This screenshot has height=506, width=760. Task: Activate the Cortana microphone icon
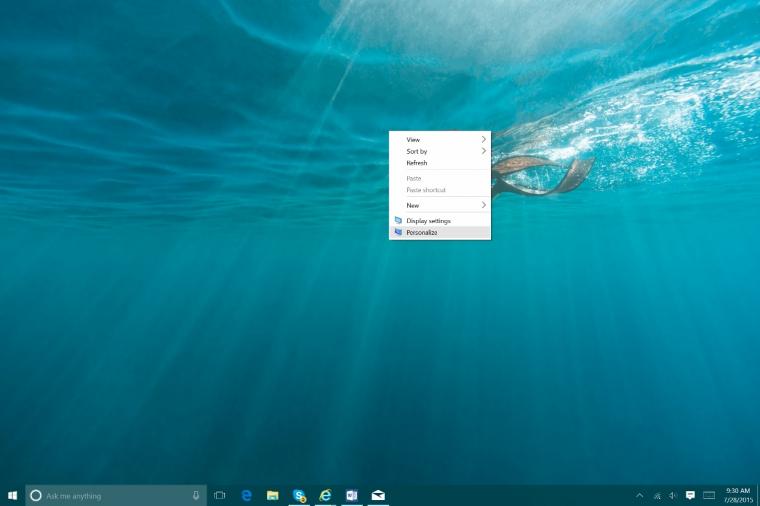(x=196, y=495)
